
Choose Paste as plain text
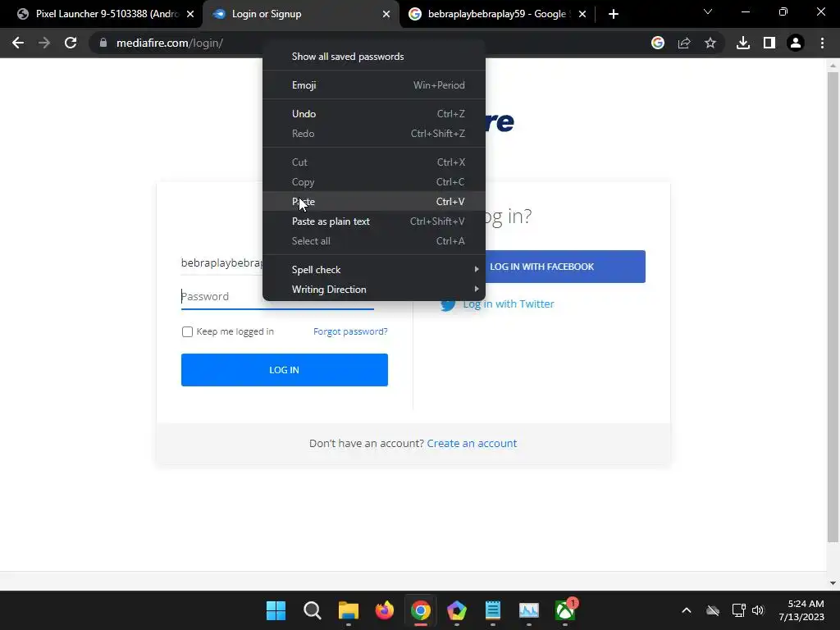(374, 221)
